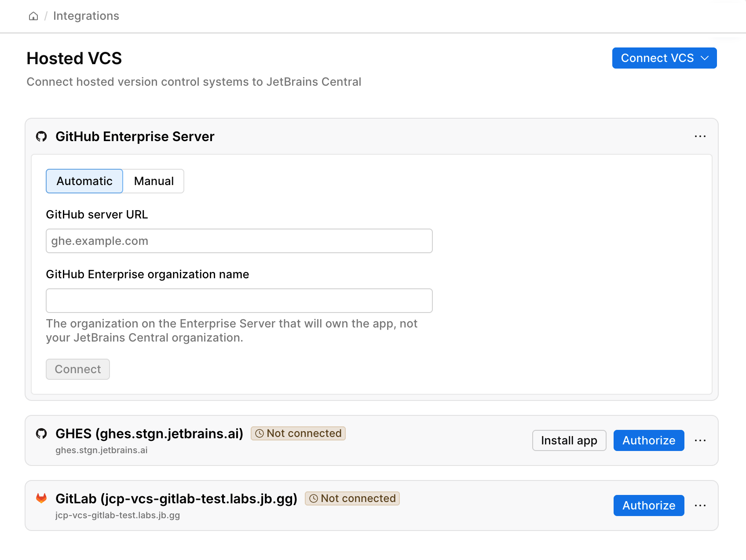Click the 'Hosted VCS' page heading
The image size is (746, 560).
[74, 58]
